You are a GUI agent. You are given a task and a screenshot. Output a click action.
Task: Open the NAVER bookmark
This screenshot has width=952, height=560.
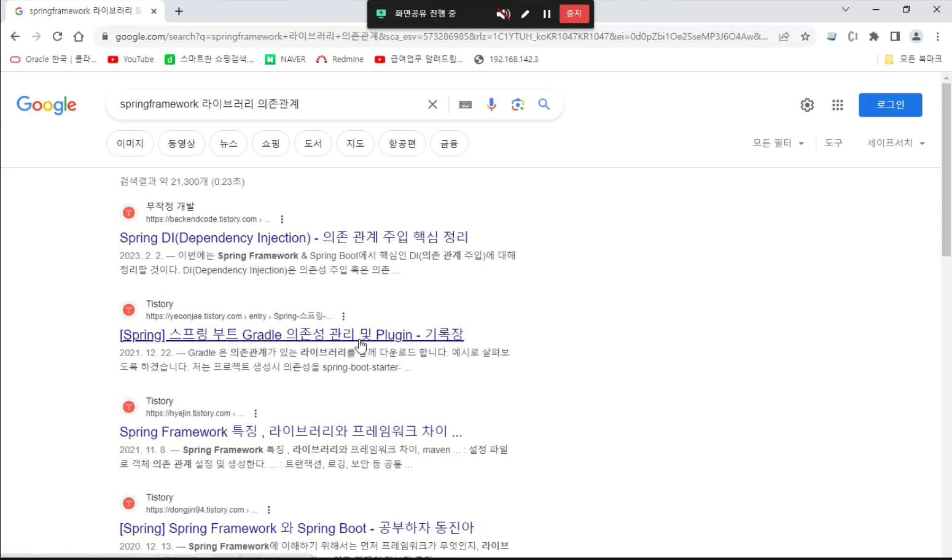(x=286, y=59)
